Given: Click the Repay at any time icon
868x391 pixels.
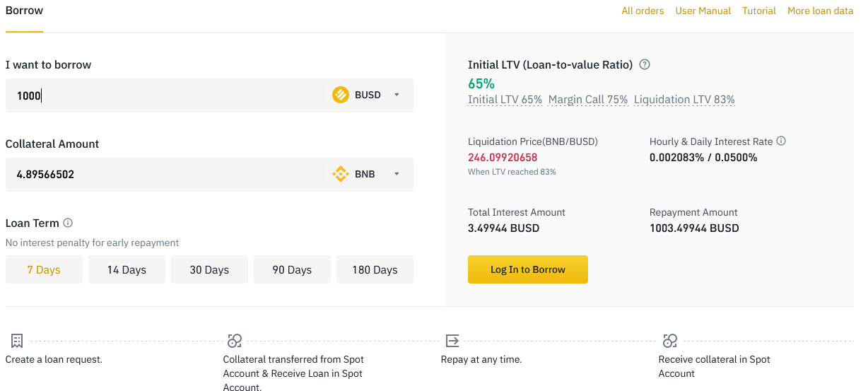Looking at the screenshot, I should pyautogui.click(x=452, y=341).
